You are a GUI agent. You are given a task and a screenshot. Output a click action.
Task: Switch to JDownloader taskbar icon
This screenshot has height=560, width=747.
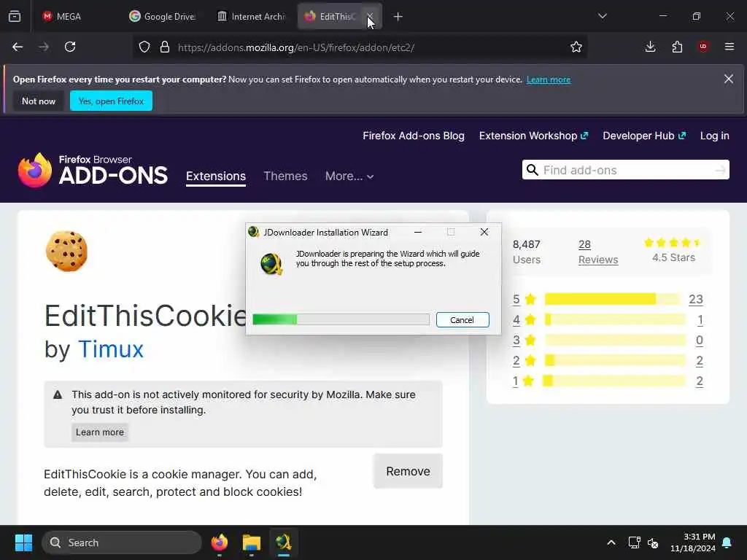(x=284, y=542)
